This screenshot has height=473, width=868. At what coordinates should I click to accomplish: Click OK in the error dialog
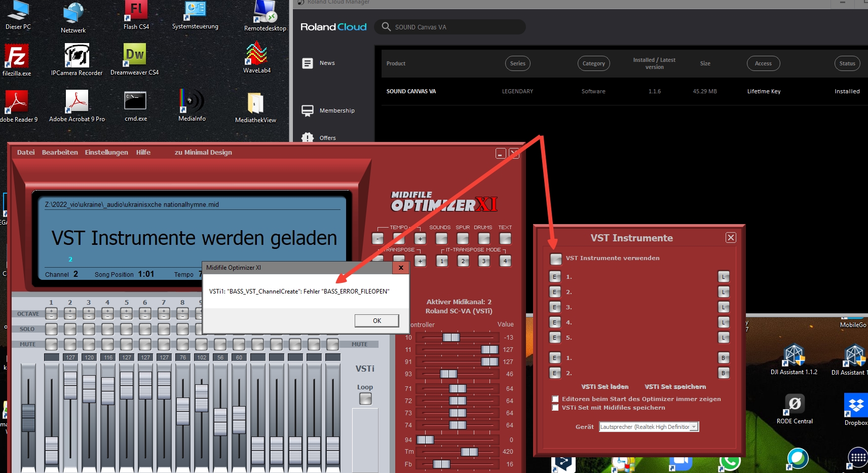coord(376,320)
